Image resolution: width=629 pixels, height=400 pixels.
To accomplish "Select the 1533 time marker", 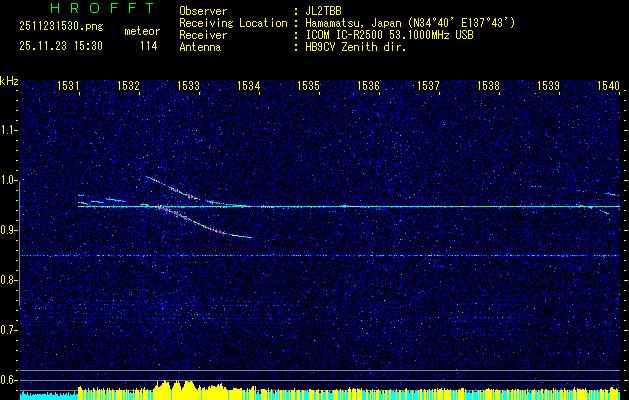I will 189,87.
